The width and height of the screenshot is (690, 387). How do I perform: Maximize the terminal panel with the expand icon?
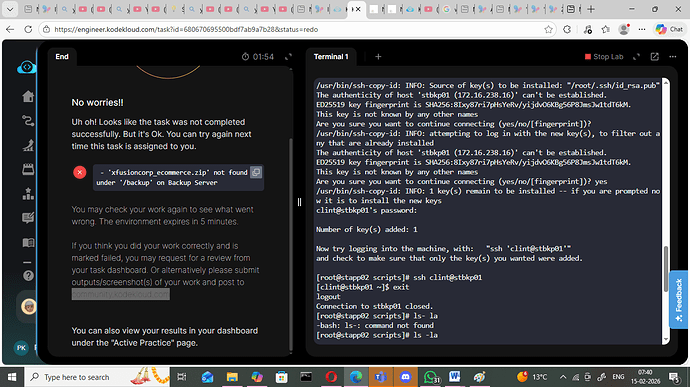[x=636, y=57]
